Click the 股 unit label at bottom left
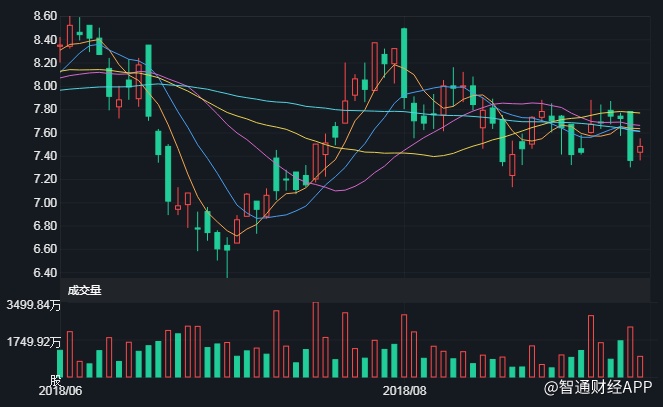The height and width of the screenshot is (407, 663). point(56,380)
